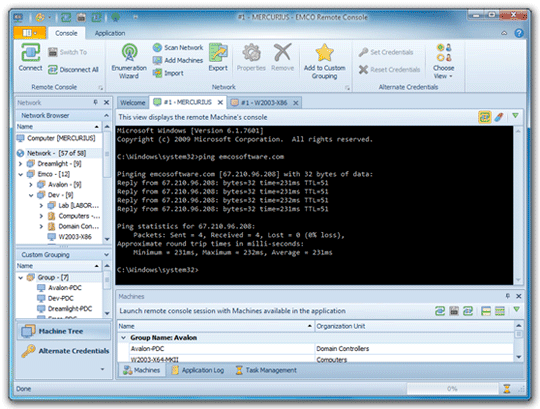The width and height of the screenshot is (540, 409).
Task: Switch to #1 - W2003-X86 tab
Action: [264, 103]
